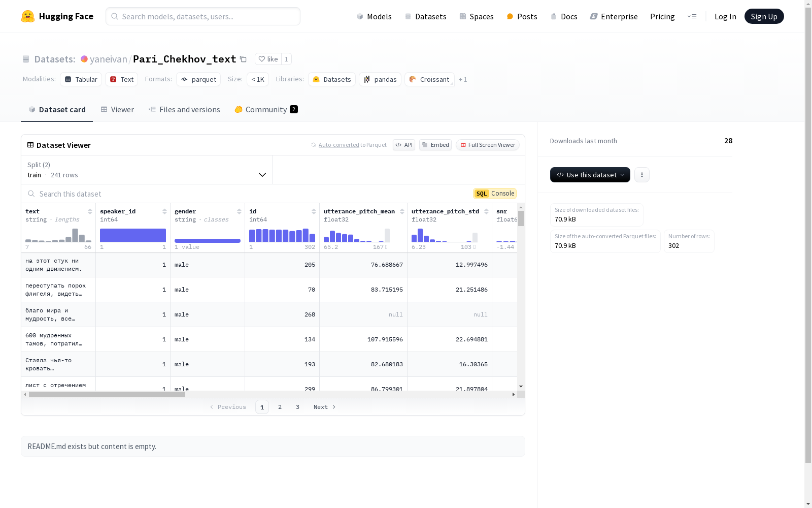Click the text lengths histogram
The height and width of the screenshot is (508, 812).
58,235
